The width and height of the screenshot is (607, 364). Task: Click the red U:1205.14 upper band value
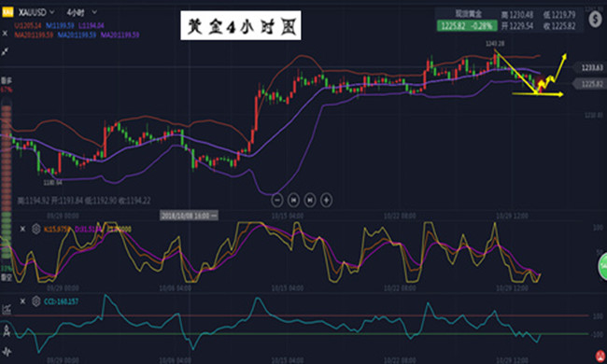(x=28, y=26)
